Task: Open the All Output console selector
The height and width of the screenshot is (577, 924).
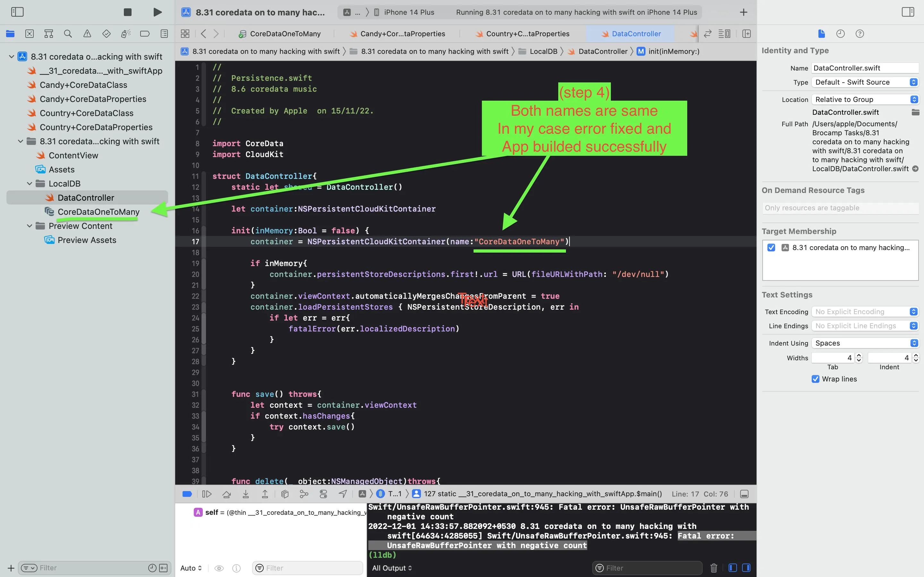Action: click(392, 568)
